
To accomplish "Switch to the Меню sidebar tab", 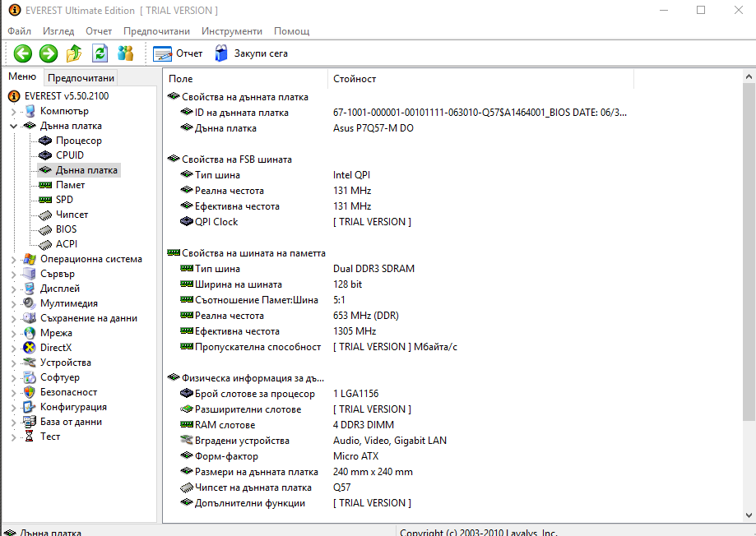I will pos(22,76).
